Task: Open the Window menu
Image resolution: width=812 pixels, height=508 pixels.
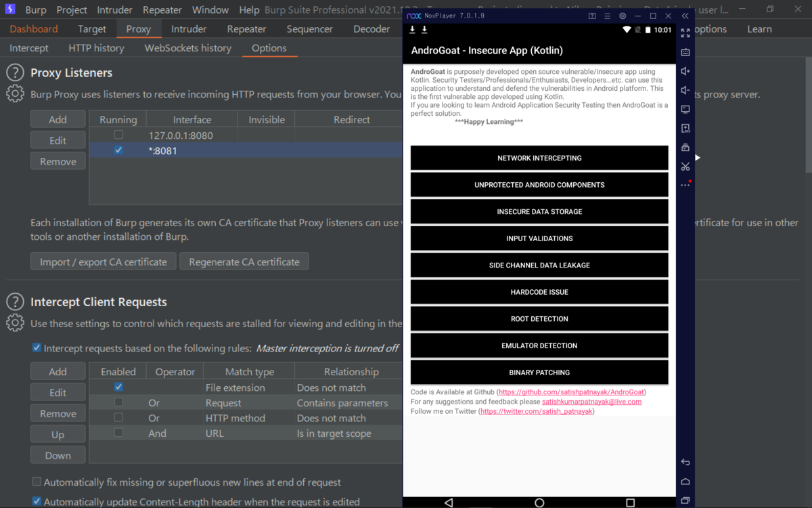Action: click(x=210, y=9)
